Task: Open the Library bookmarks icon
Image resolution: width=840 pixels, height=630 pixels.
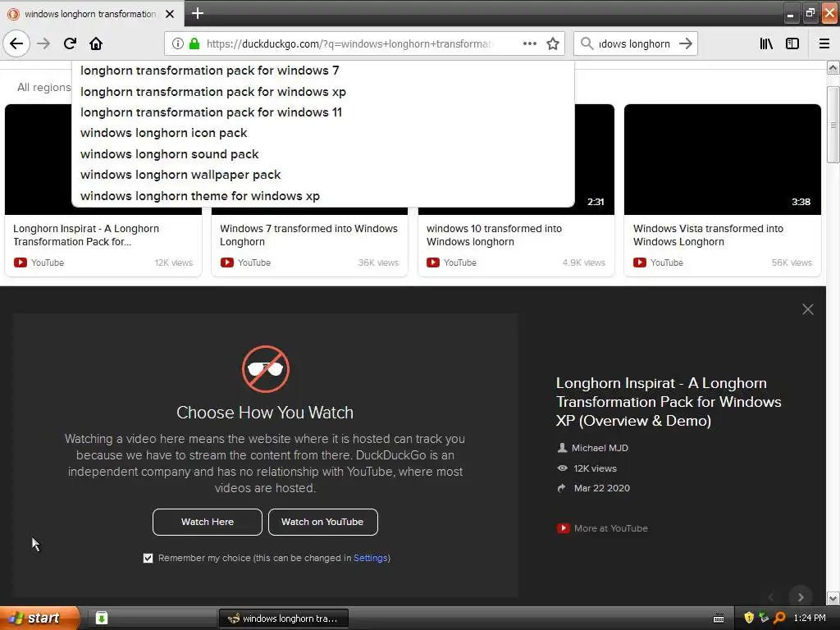Action: point(766,44)
